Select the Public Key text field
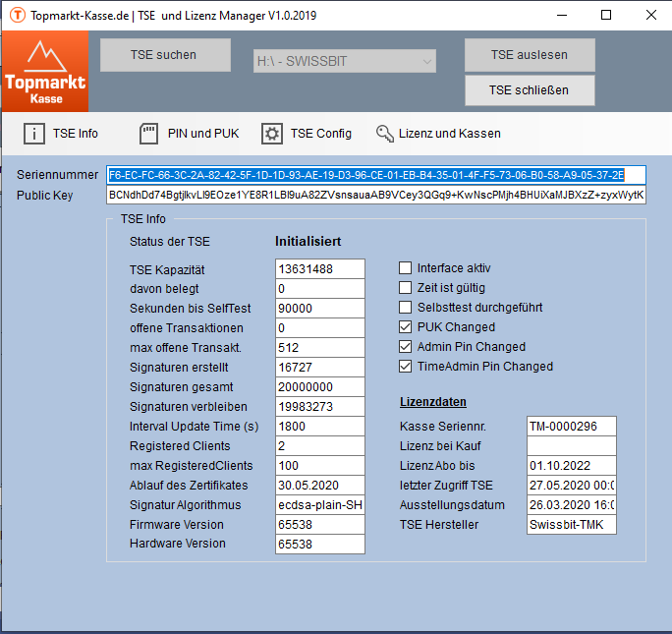672x634 pixels. point(376,195)
